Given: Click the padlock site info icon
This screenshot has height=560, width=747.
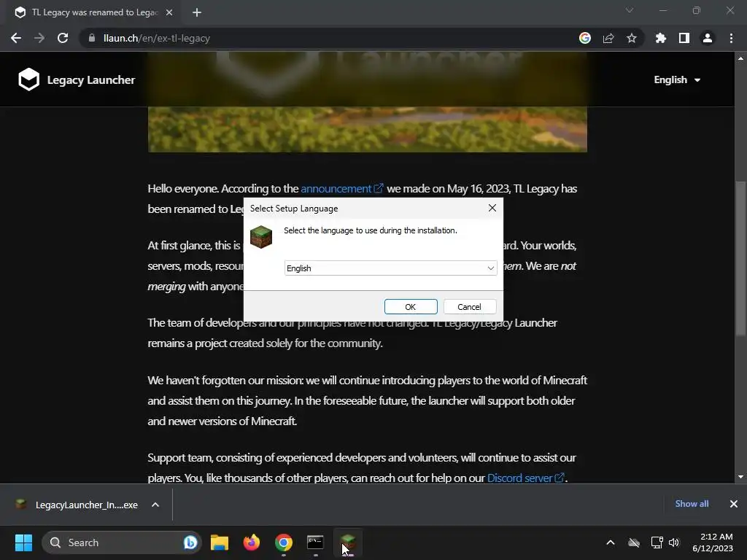Looking at the screenshot, I should (91, 38).
